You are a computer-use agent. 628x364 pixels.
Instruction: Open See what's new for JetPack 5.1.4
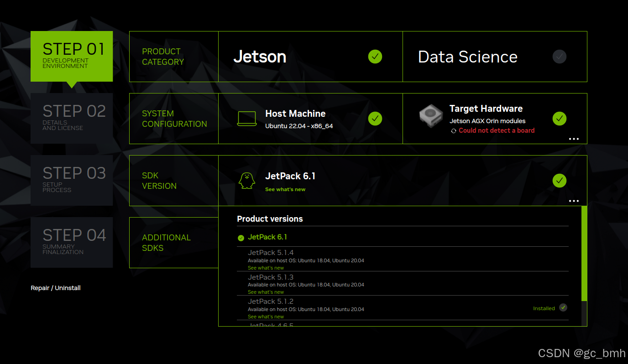(x=266, y=268)
